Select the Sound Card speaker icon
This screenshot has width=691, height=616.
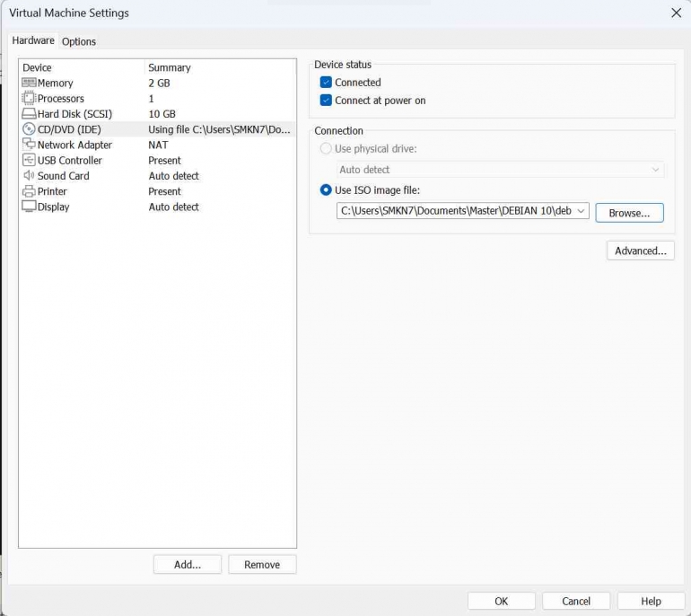pyautogui.click(x=29, y=176)
